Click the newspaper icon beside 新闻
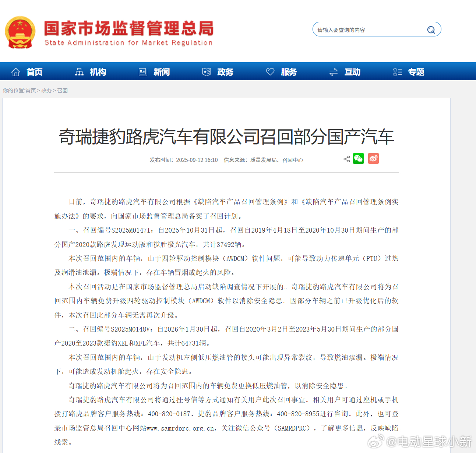 pyautogui.click(x=143, y=72)
